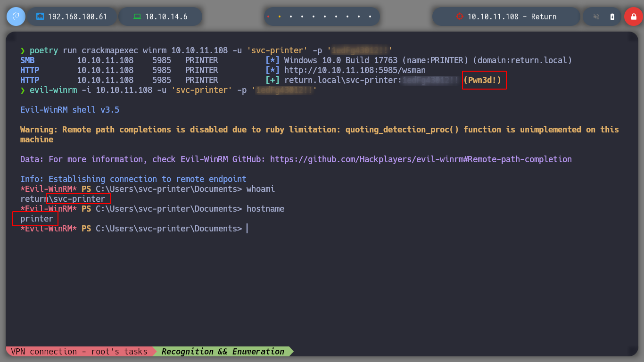
Task: Open the Debian logo launcher
Action: click(x=16, y=16)
